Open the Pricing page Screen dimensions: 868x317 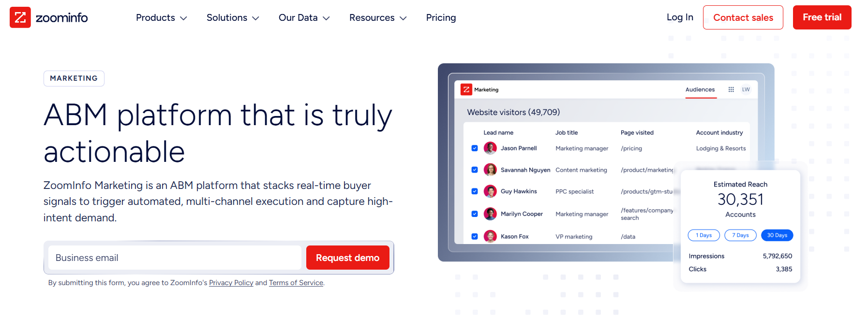coord(441,18)
